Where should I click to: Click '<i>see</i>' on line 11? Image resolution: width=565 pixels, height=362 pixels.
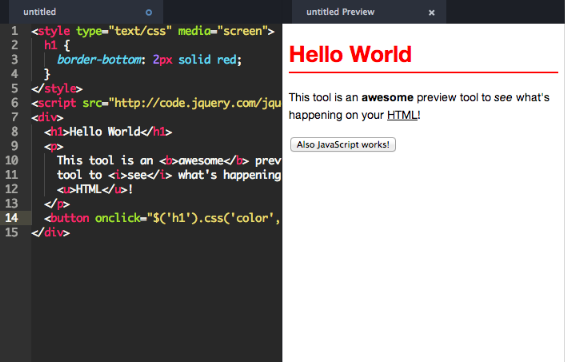(140, 175)
